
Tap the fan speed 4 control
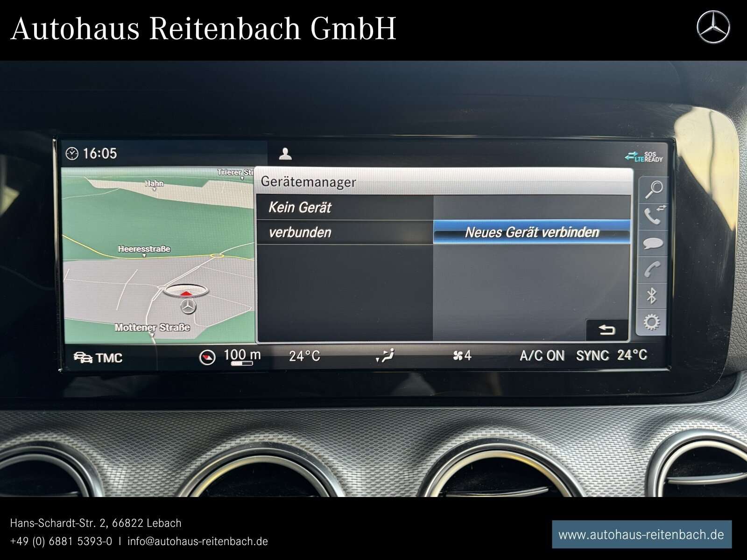pos(462,356)
